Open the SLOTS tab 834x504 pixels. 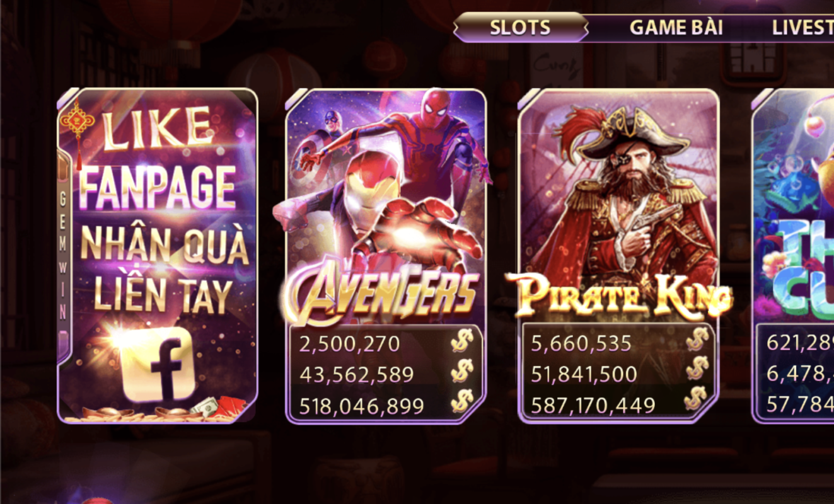(521, 28)
